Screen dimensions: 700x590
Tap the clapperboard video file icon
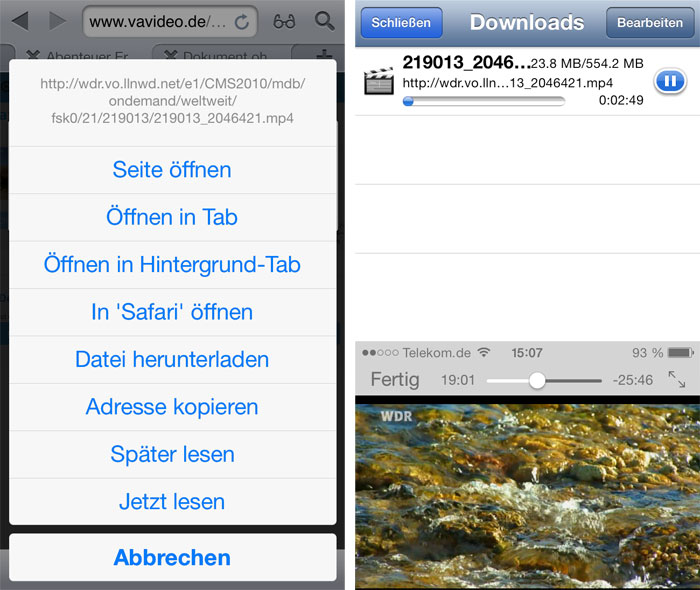tap(379, 81)
